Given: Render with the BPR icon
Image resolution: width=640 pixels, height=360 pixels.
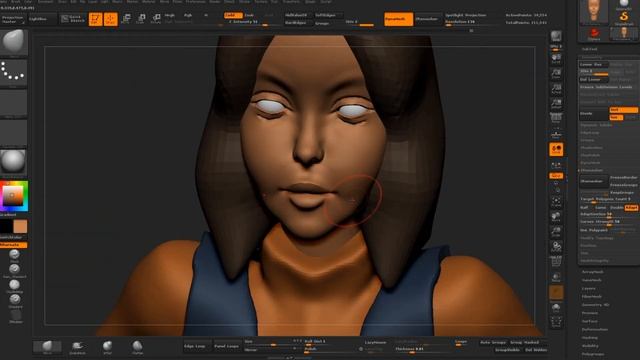Looking at the screenshot, I should (556, 36).
